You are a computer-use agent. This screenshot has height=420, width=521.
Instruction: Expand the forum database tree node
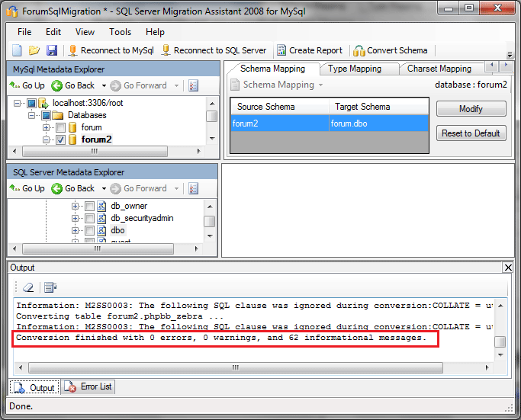click(x=47, y=127)
